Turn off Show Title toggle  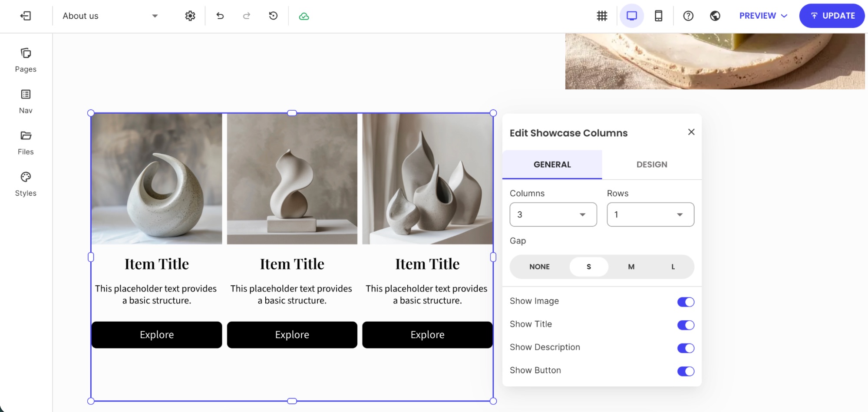pyautogui.click(x=686, y=325)
